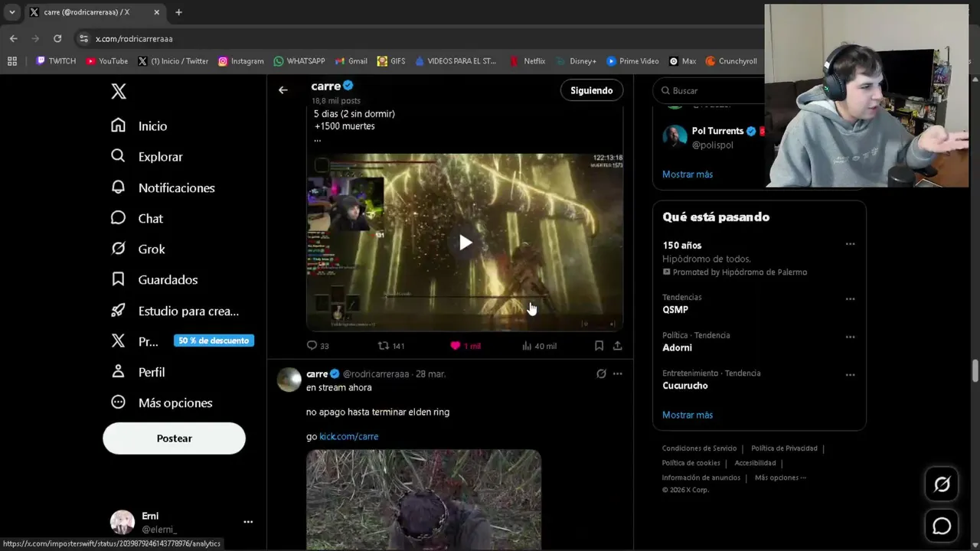Share the video post
Image resolution: width=980 pixels, height=551 pixels.
(x=617, y=346)
